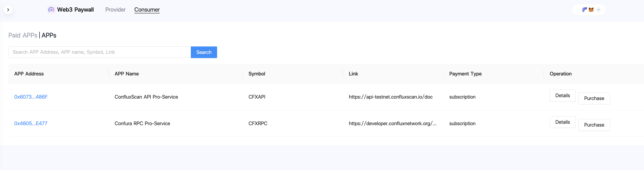Click the Web3 Paywall logo icon
The width and height of the screenshot is (644, 170).
51,10
